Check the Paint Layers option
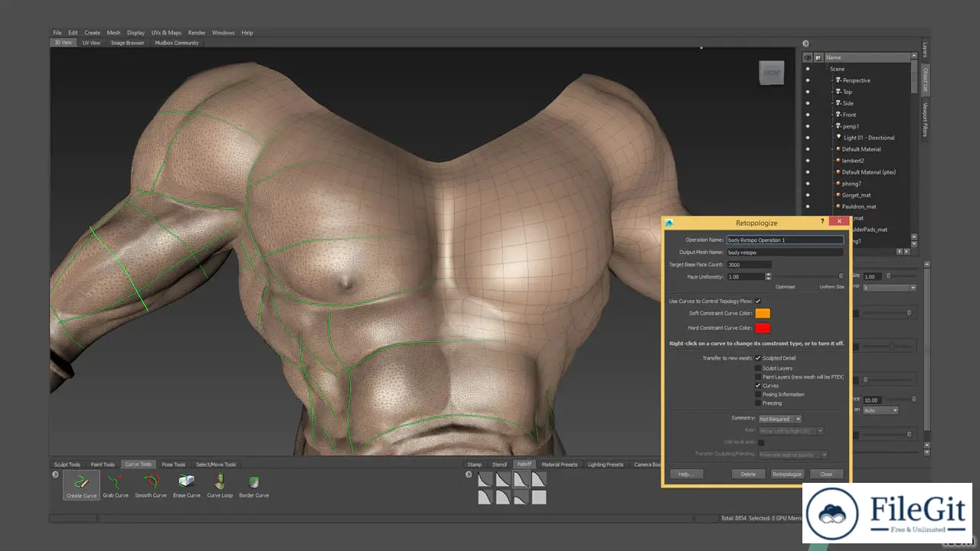 pyautogui.click(x=758, y=377)
